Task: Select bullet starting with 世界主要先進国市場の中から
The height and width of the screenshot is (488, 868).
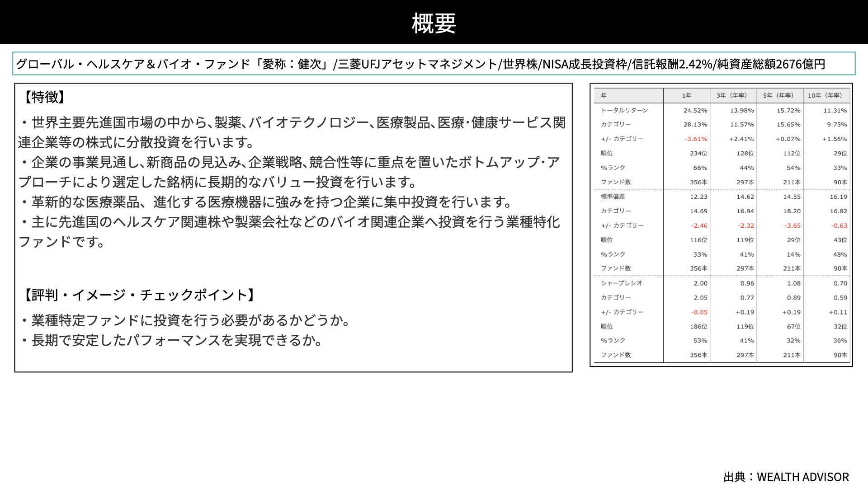Action: (292, 132)
